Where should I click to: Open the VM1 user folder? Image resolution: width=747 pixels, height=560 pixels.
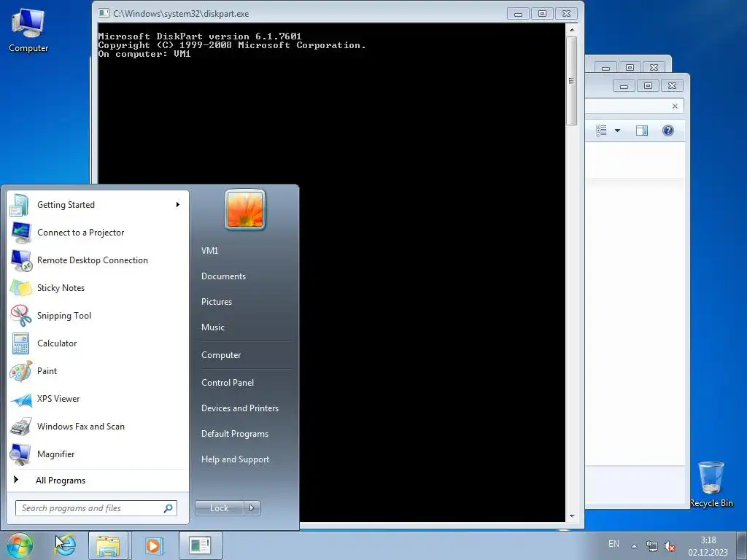coord(209,251)
